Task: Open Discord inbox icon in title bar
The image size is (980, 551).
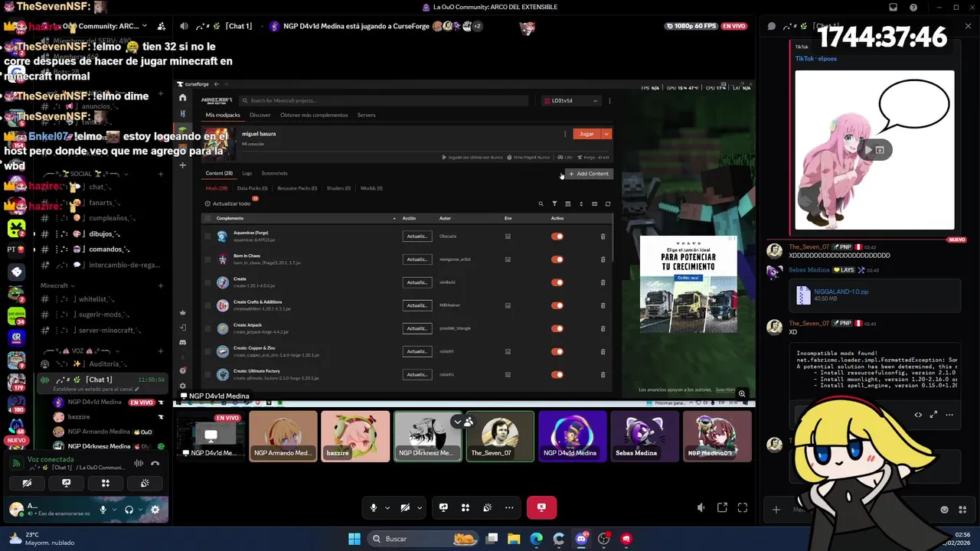Action: pyautogui.click(x=893, y=7)
